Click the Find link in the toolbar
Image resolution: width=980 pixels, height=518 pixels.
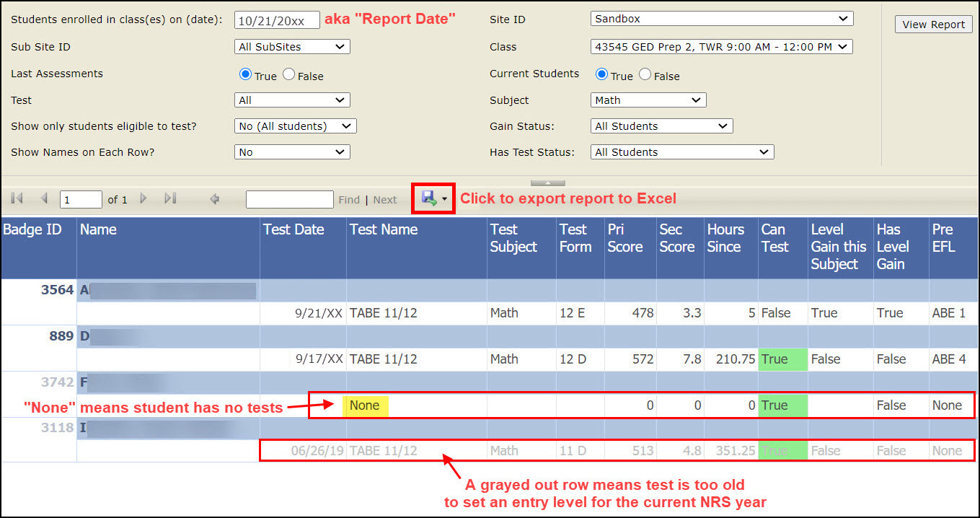(349, 200)
